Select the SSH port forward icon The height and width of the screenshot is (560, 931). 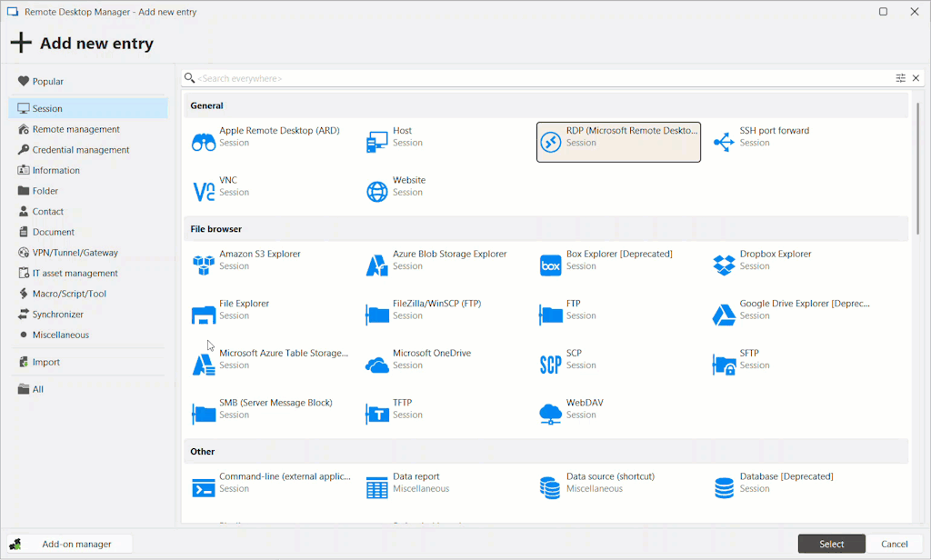pos(724,142)
